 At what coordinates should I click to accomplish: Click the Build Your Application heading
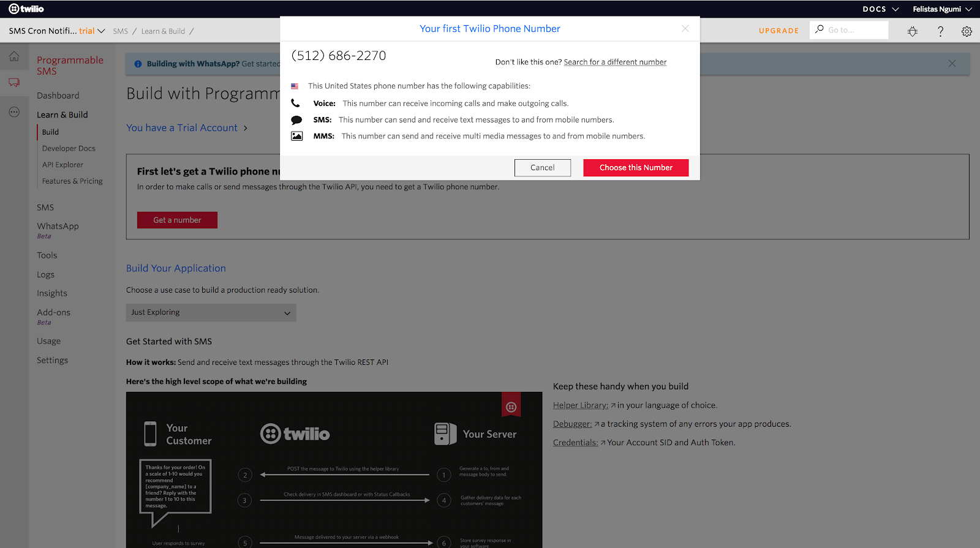(x=176, y=268)
